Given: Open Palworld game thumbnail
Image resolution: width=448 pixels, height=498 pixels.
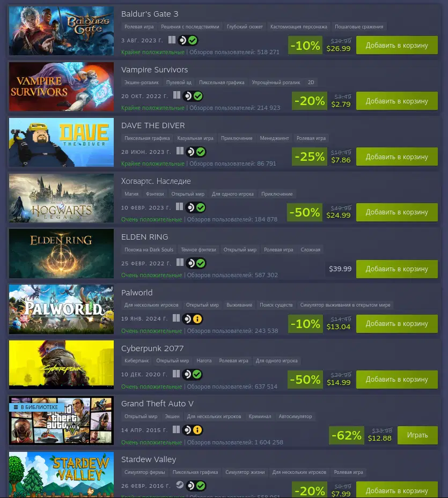Looking at the screenshot, I should pyautogui.click(x=61, y=309).
